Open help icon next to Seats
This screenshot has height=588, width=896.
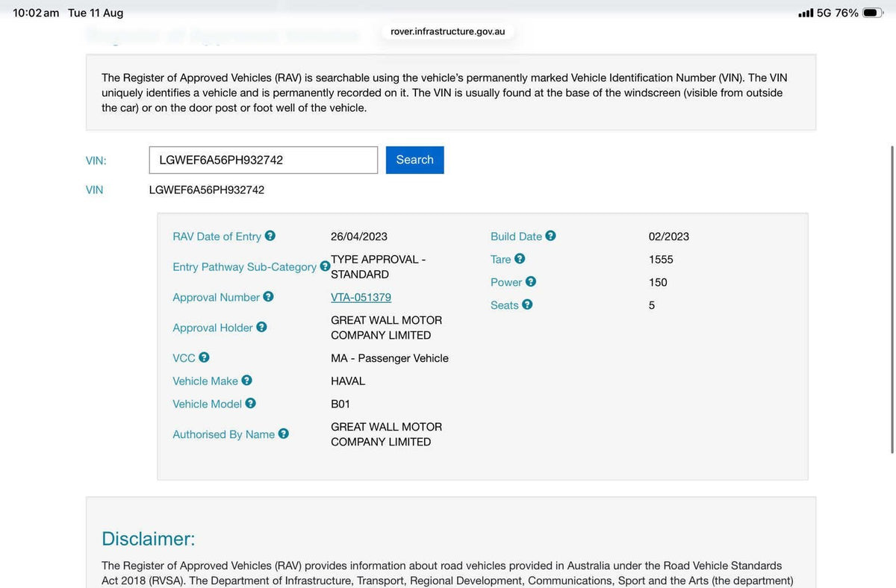pyautogui.click(x=527, y=304)
